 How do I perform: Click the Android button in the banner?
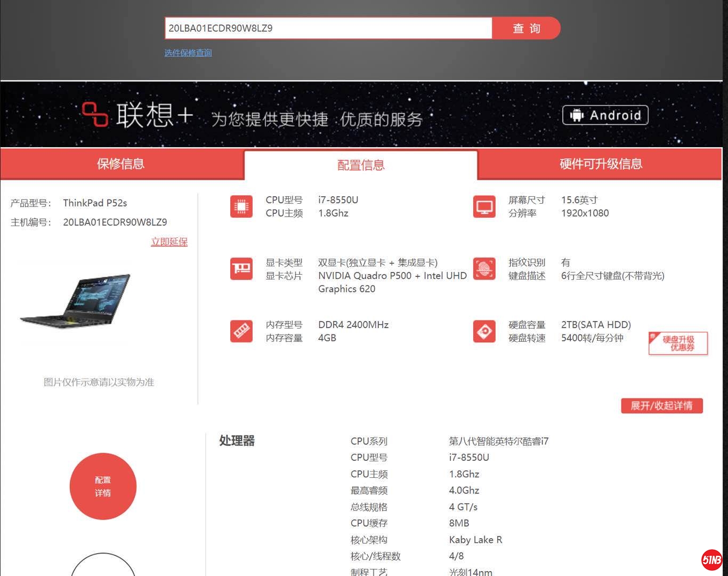tap(605, 115)
